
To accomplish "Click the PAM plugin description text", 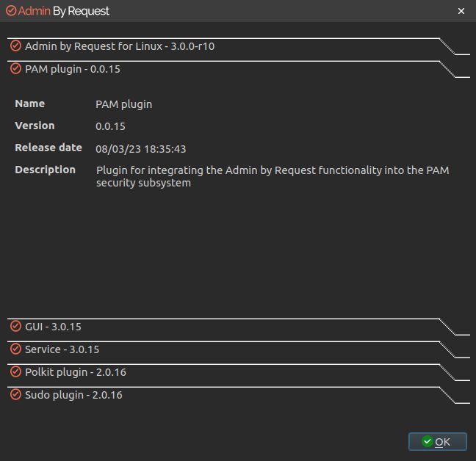I will click(273, 176).
